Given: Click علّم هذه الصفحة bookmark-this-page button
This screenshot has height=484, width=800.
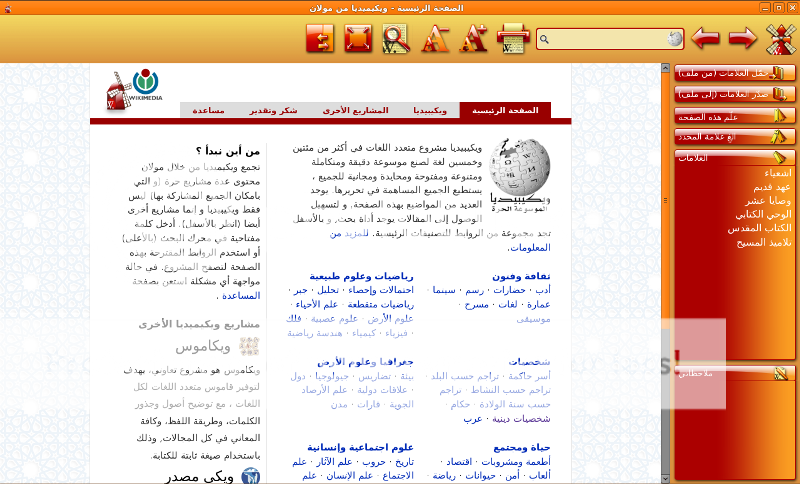Looking at the screenshot, I should point(735,116).
